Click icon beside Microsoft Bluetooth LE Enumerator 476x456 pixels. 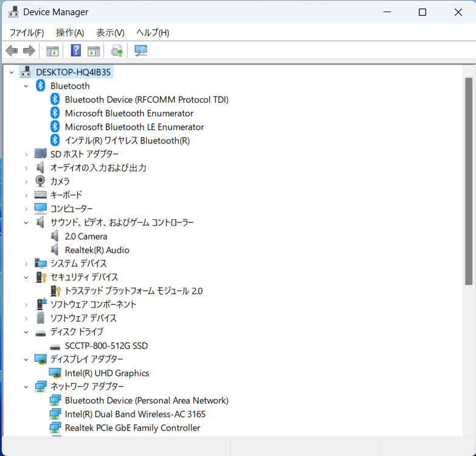(x=55, y=126)
